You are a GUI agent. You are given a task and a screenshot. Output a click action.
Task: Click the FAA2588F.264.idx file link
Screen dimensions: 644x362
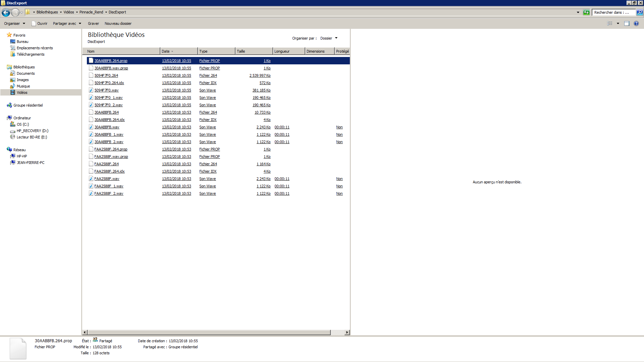pos(109,171)
